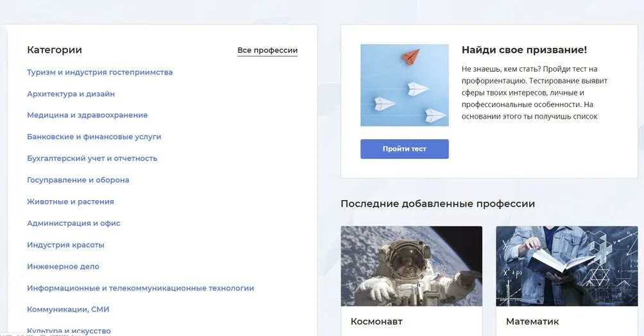Open Инженерное дело category
644x336 pixels.
(63, 267)
